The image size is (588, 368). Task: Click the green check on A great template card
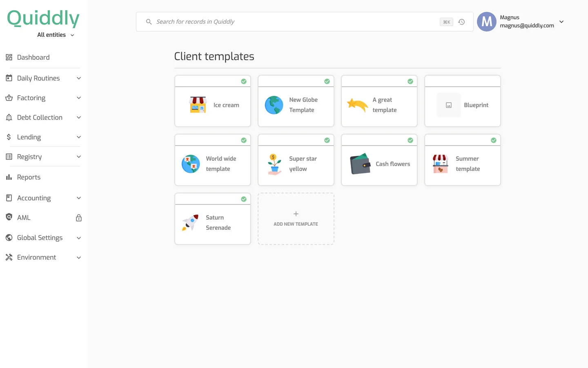410,81
